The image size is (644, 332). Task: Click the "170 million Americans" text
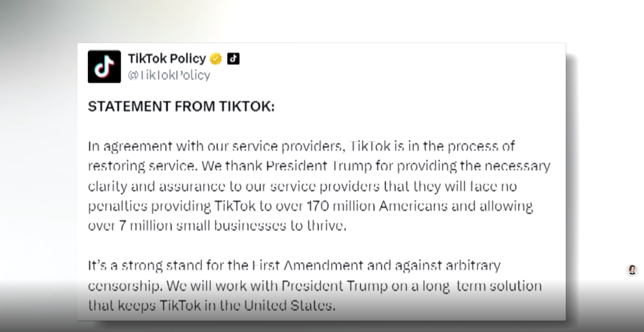click(377, 206)
